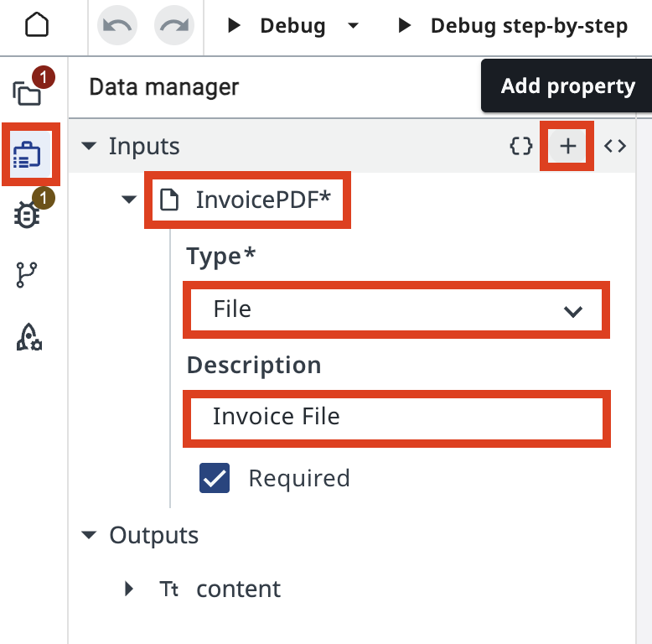Click the redo arrow button
This screenshot has width=652, height=644.
point(174,25)
